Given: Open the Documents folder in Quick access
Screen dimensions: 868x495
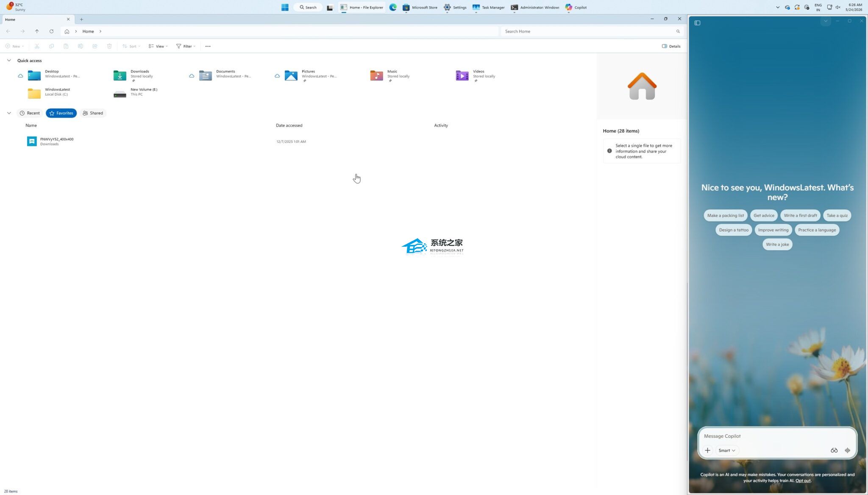Looking at the screenshot, I should point(225,75).
